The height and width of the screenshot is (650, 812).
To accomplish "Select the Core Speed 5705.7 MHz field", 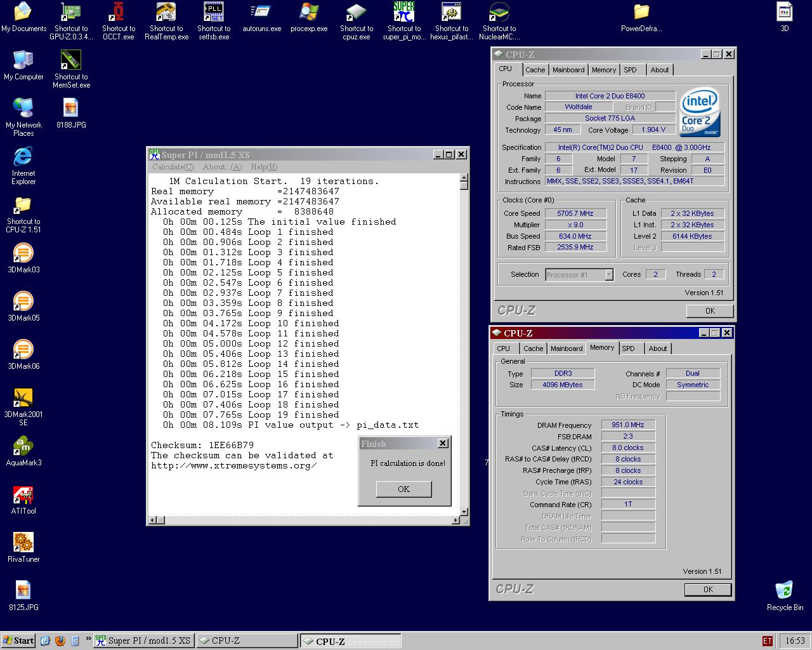I will point(575,213).
